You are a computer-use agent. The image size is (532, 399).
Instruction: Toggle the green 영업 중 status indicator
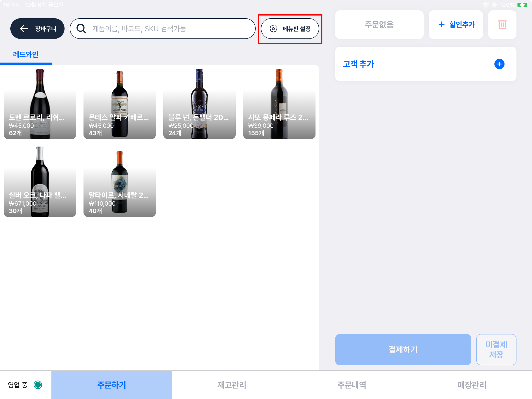tap(38, 384)
